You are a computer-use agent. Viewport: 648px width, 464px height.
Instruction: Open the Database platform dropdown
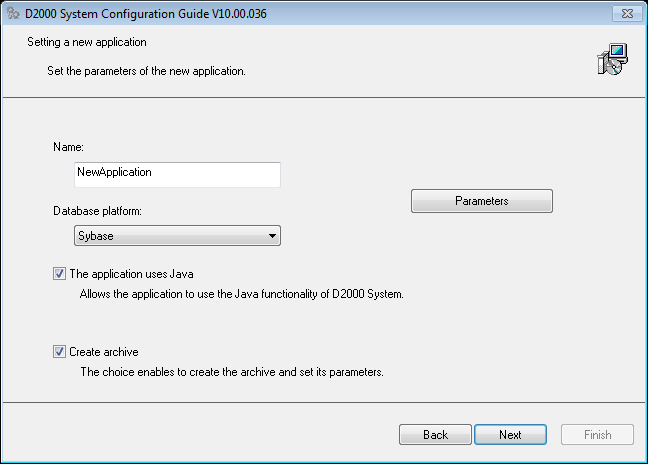(177, 236)
